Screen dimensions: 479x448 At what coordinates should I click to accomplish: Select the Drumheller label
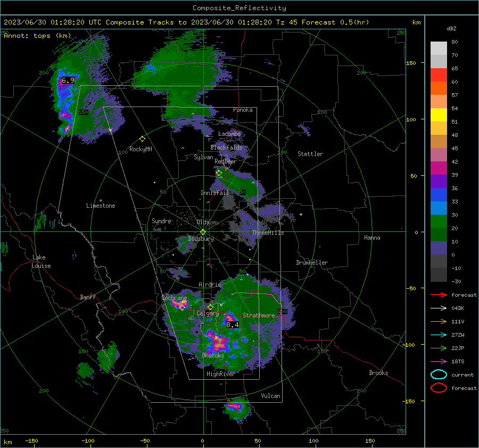coord(312,263)
